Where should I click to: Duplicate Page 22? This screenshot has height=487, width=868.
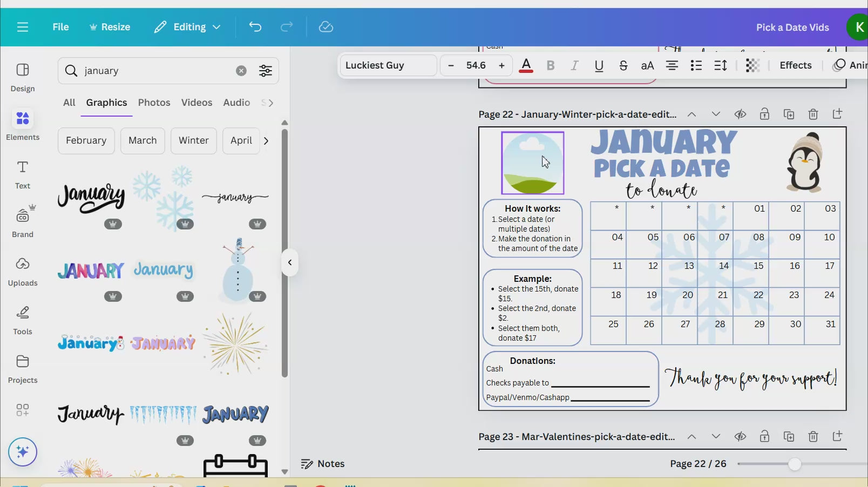coord(789,114)
